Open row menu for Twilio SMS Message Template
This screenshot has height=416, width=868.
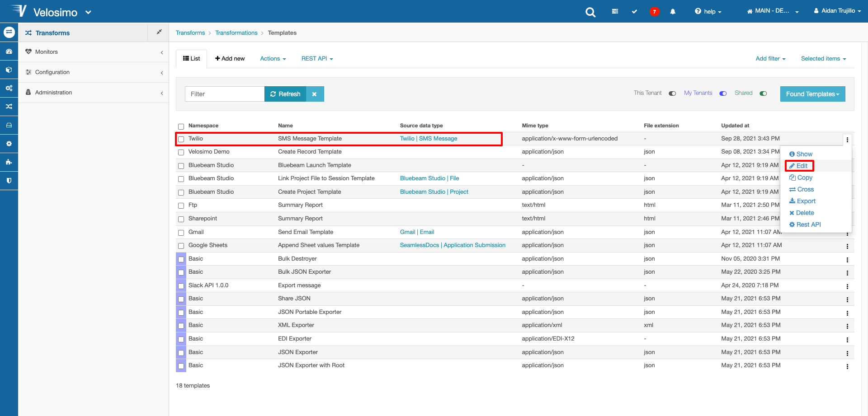[x=847, y=140]
